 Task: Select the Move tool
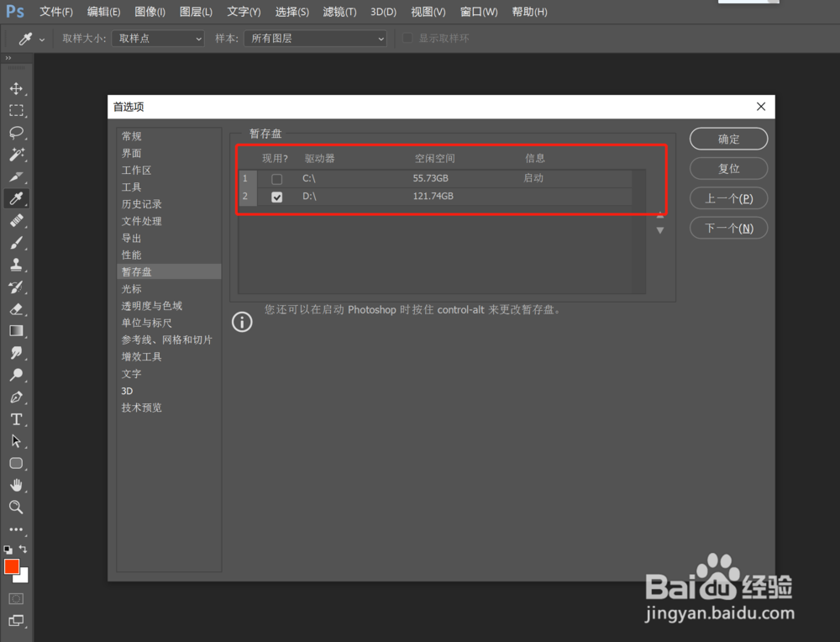(16, 88)
